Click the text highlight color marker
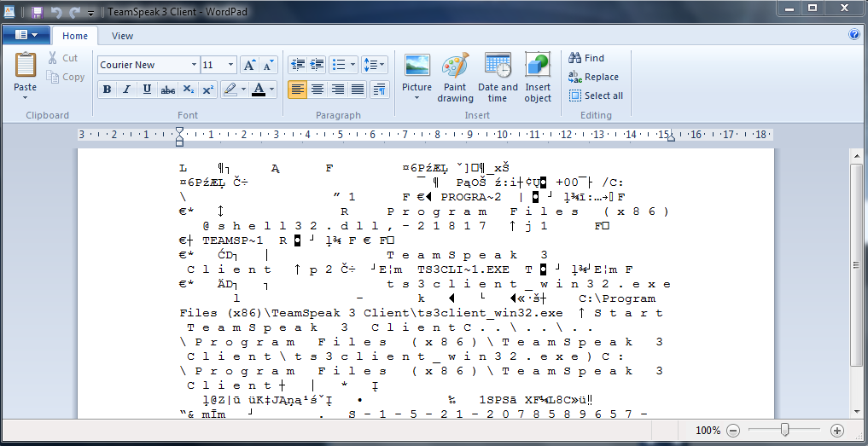Image resolution: width=868 pixels, height=446 pixels. pos(230,90)
